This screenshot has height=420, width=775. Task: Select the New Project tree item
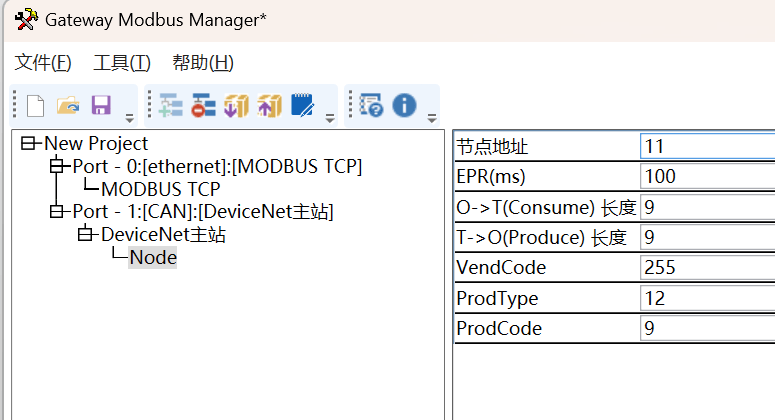tap(96, 143)
